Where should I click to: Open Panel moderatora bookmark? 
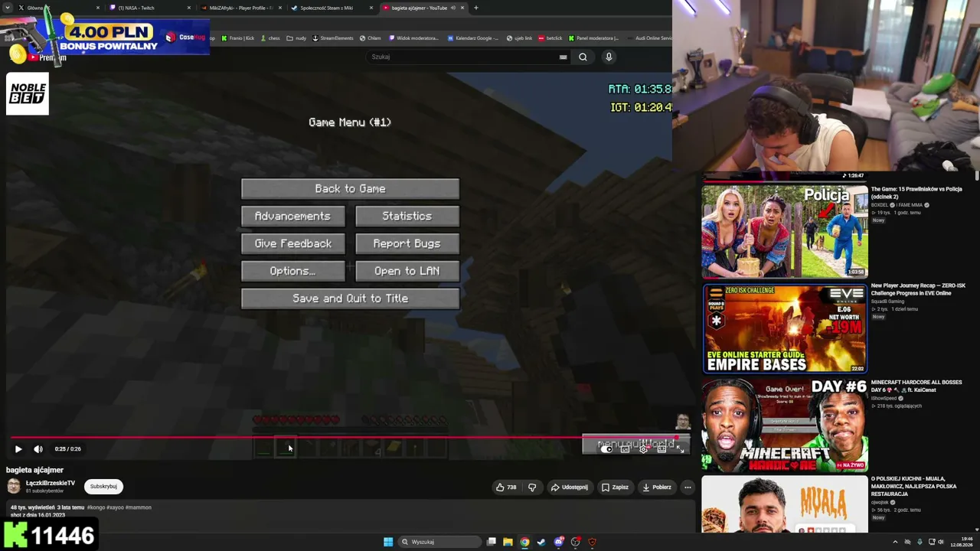tap(593, 38)
